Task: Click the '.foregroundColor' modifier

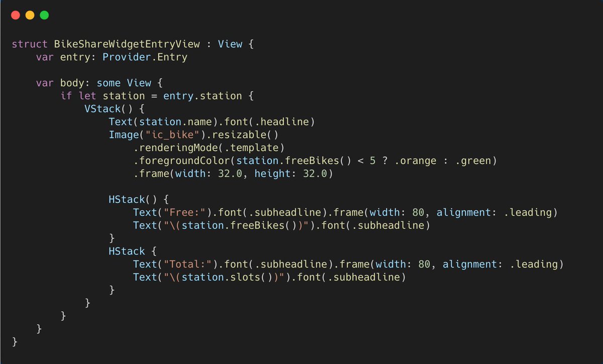Action: [x=181, y=161]
